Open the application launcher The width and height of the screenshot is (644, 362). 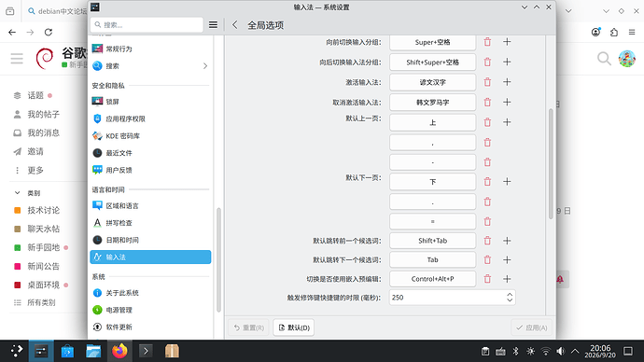tap(17, 351)
